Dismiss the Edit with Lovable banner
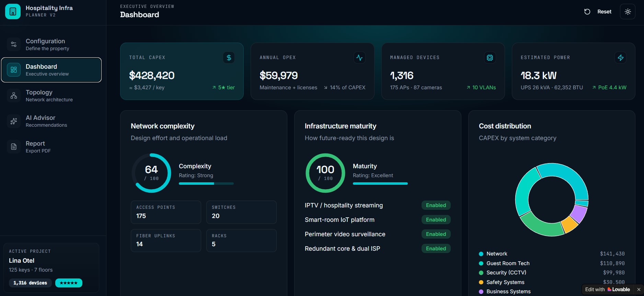The width and height of the screenshot is (644, 296). click(x=639, y=289)
